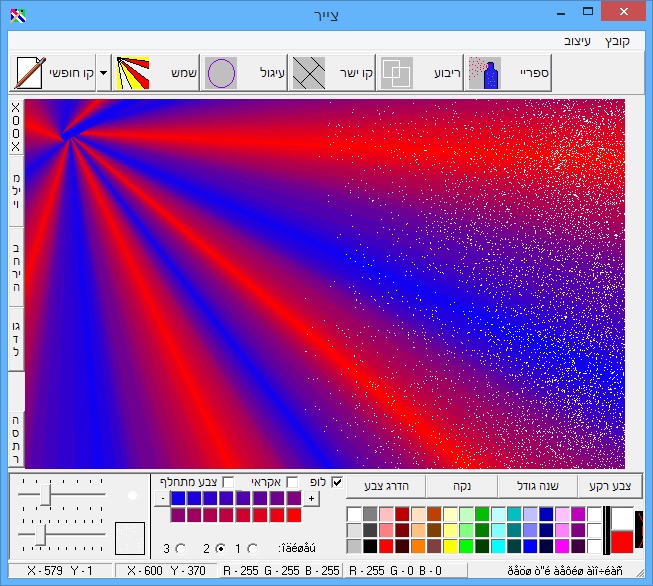Select the square tool (ריבוע)

pyautogui.click(x=420, y=73)
